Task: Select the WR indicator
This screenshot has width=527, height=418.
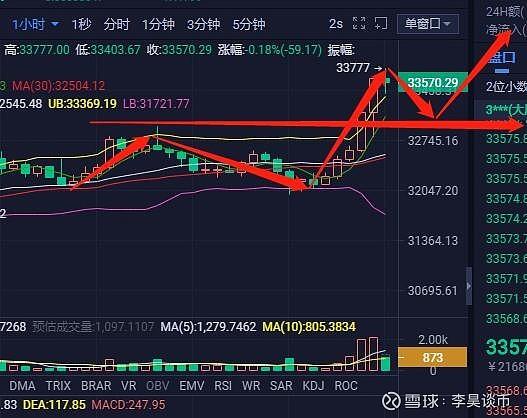Action: click(x=251, y=386)
